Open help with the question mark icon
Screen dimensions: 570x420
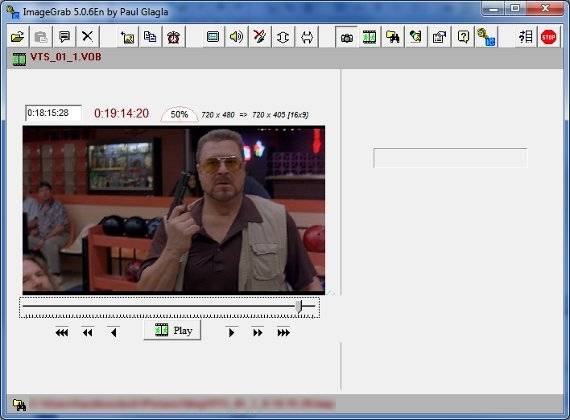coord(463,37)
